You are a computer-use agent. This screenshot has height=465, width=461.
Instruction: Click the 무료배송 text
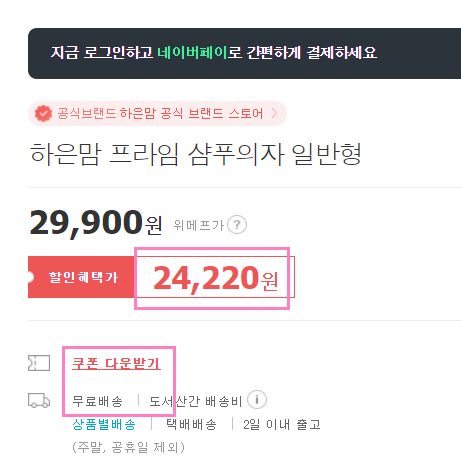click(98, 401)
